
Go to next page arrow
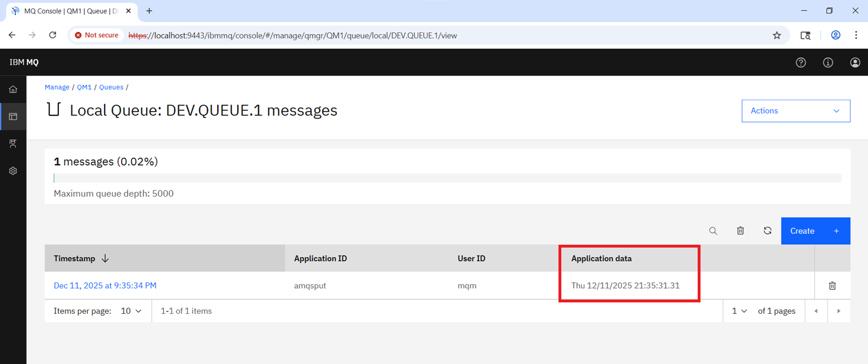coord(839,311)
